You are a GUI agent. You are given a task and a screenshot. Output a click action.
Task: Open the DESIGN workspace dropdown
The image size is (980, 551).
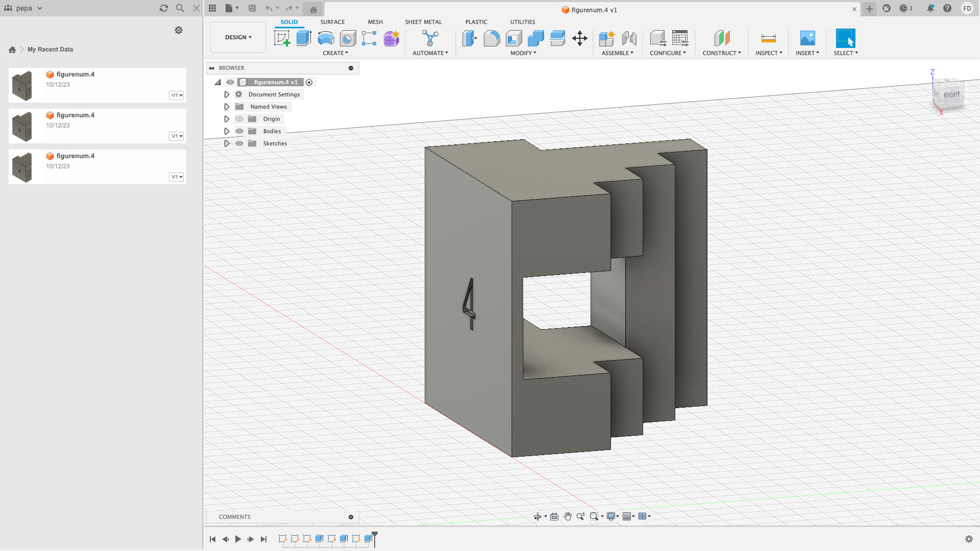tap(238, 37)
